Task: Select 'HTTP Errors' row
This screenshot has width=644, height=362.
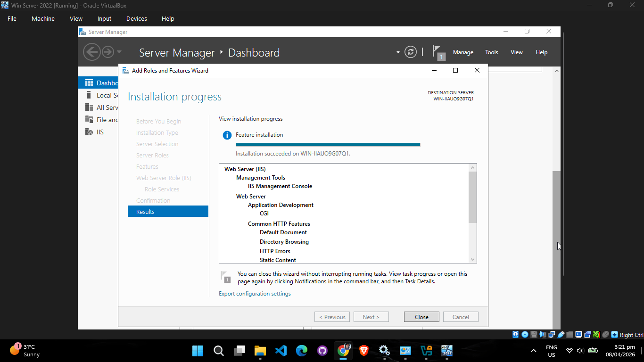Action: point(275,251)
